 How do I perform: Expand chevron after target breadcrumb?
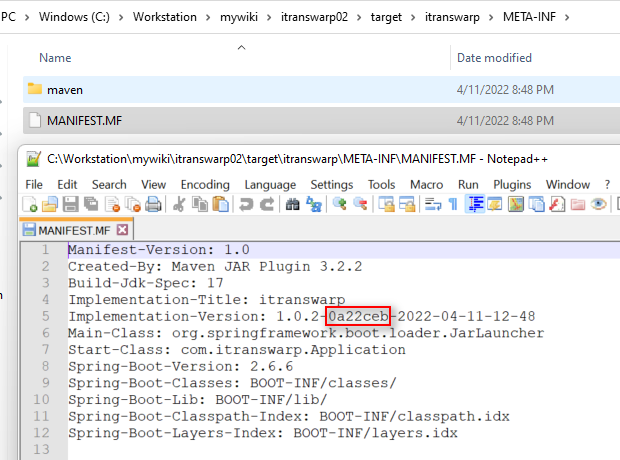[413, 17]
